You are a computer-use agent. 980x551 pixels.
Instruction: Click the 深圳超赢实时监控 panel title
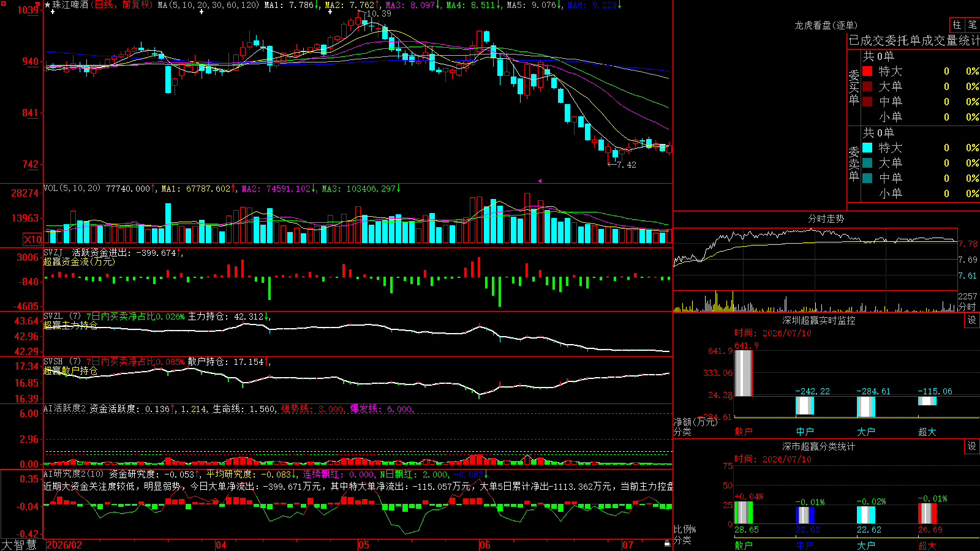[819, 320]
